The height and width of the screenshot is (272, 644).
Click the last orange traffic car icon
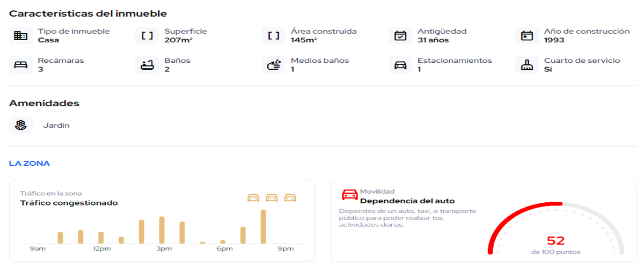[x=290, y=198]
